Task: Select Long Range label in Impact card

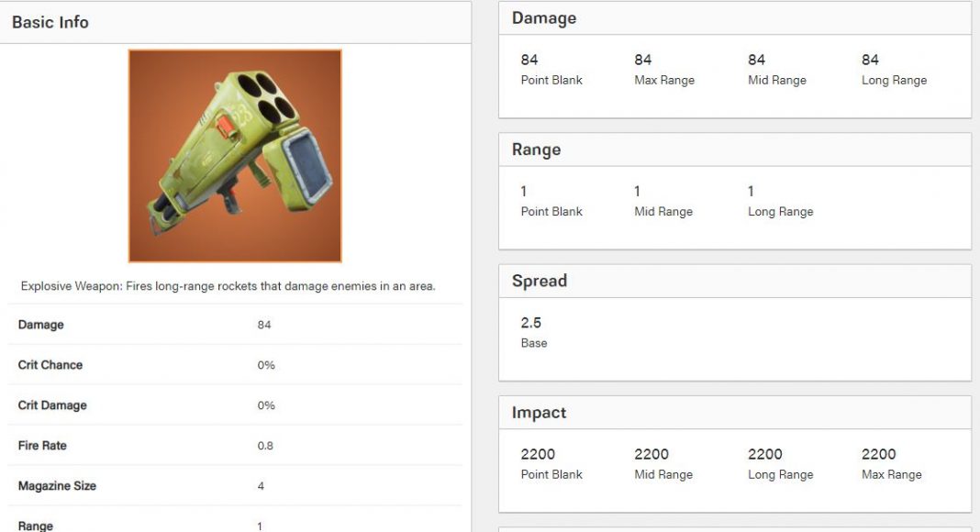Action: point(780,474)
